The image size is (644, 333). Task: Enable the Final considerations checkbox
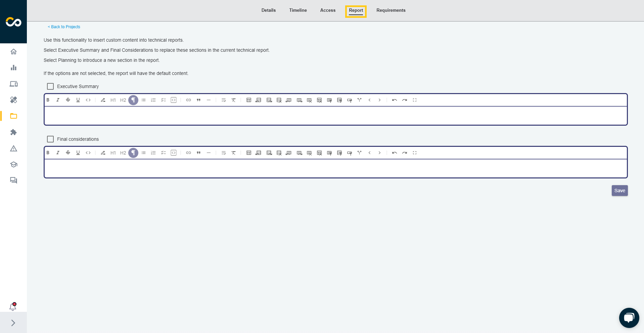pos(50,139)
